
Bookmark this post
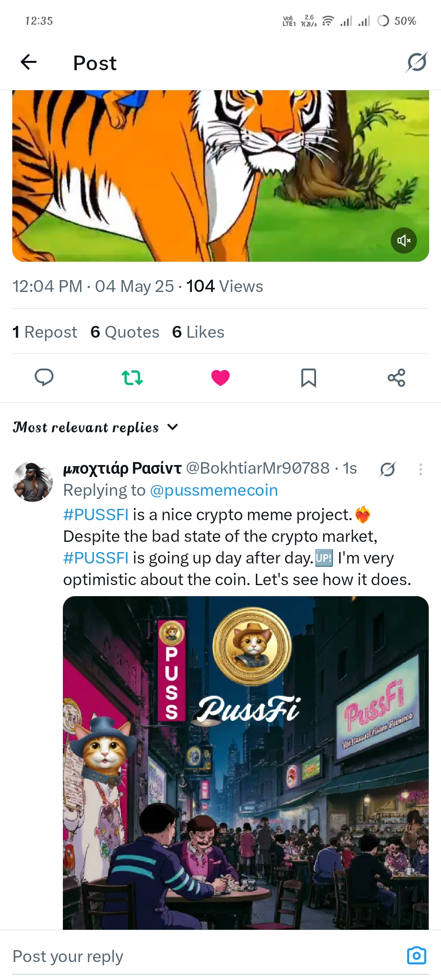click(308, 378)
